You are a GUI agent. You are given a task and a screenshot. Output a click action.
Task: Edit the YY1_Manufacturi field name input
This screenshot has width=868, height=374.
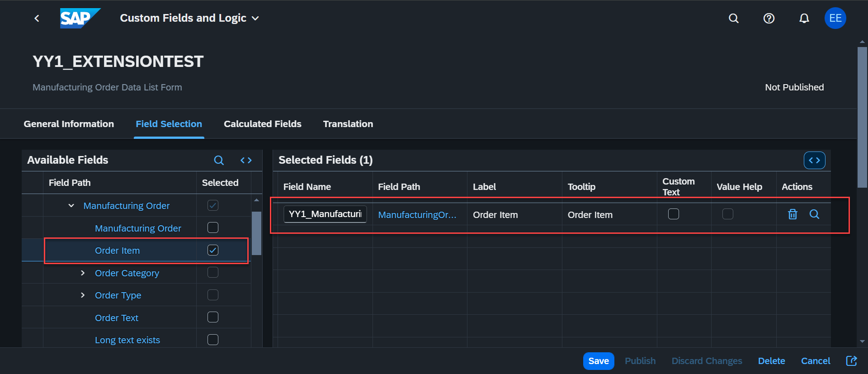coord(325,214)
